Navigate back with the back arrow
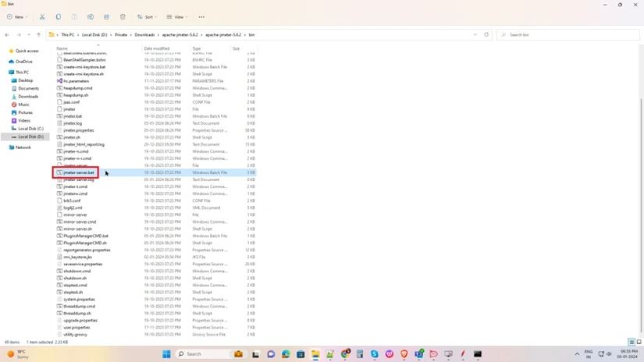This screenshot has width=644, height=362. click(x=7, y=34)
